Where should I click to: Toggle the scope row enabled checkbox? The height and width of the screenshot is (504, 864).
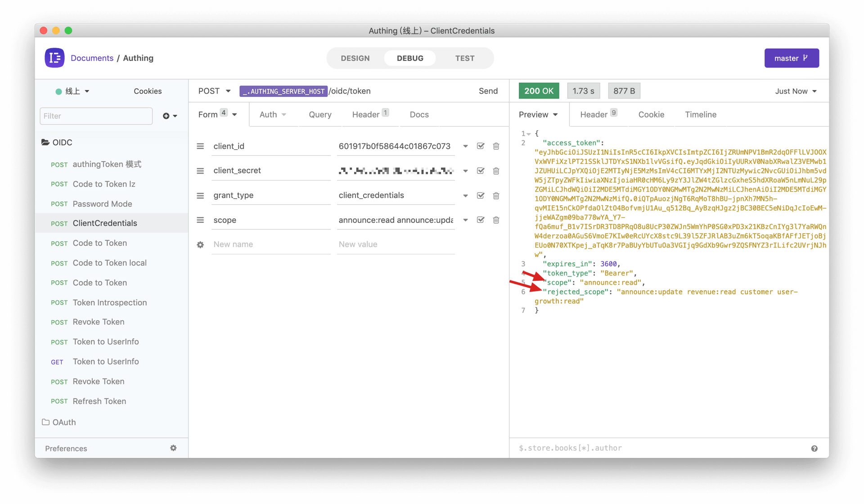tap(481, 220)
